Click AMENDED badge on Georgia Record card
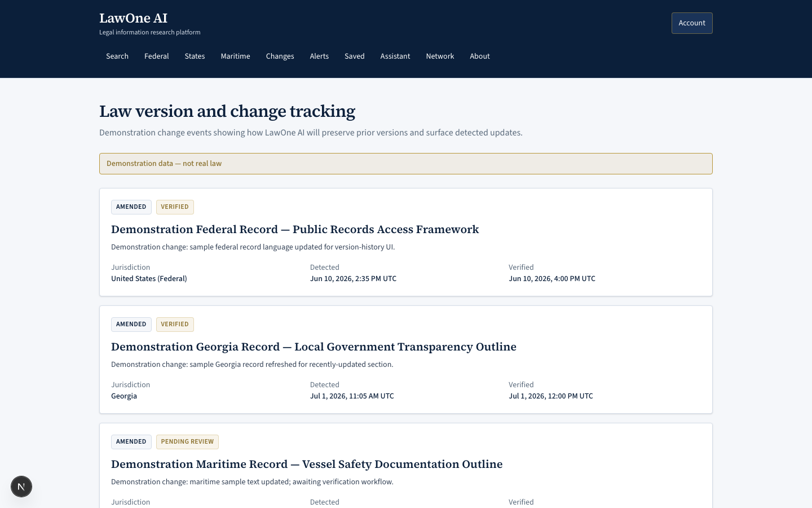This screenshot has width=812, height=508. [x=131, y=325]
